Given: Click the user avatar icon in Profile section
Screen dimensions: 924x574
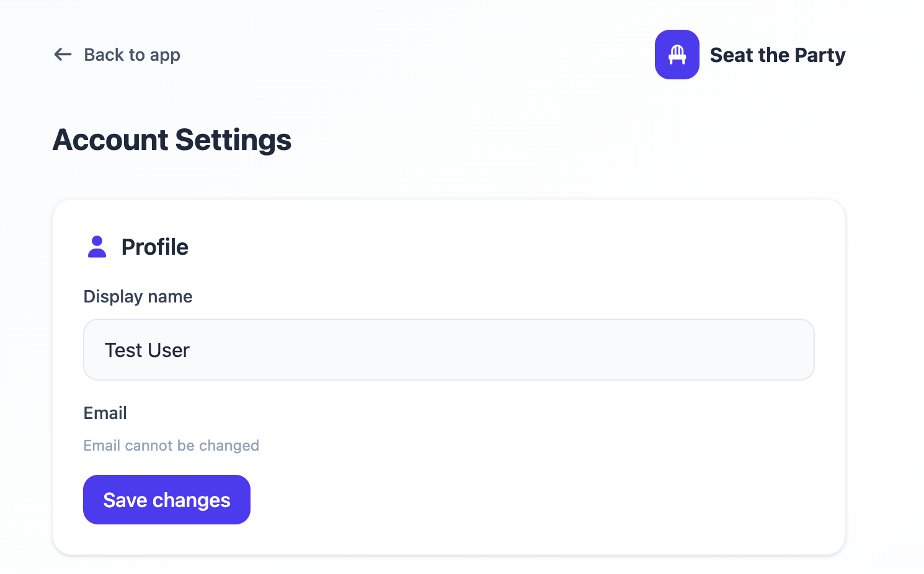Looking at the screenshot, I should [97, 247].
